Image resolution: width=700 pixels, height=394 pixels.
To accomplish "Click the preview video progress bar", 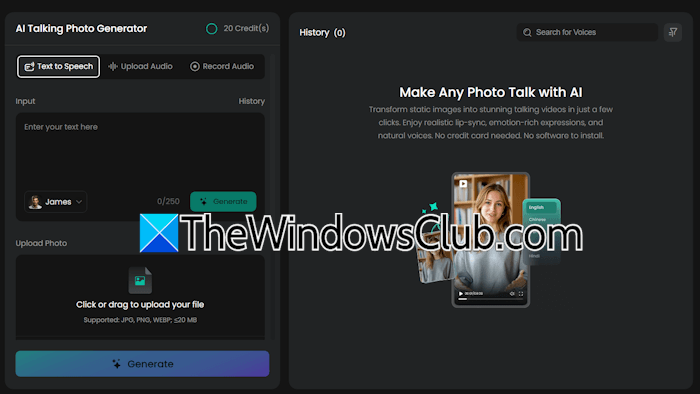I will tap(491, 299).
